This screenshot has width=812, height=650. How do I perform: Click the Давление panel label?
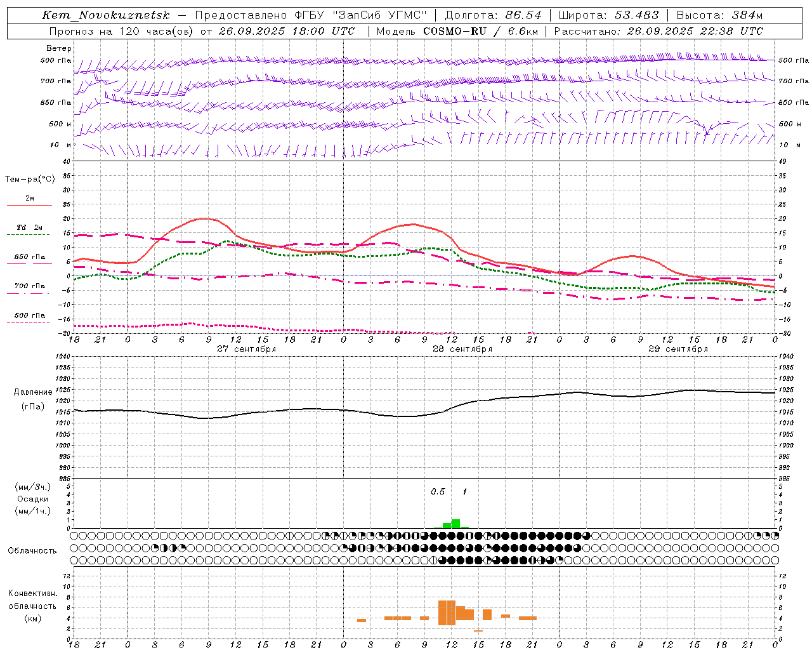(x=33, y=392)
